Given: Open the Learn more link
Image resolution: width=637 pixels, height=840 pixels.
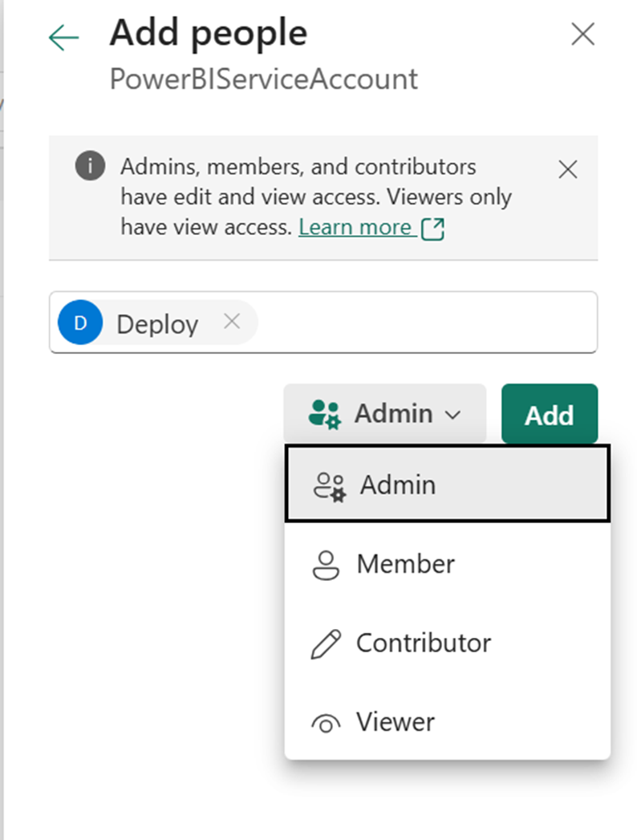Looking at the screenshot, I should coord(355,228).
